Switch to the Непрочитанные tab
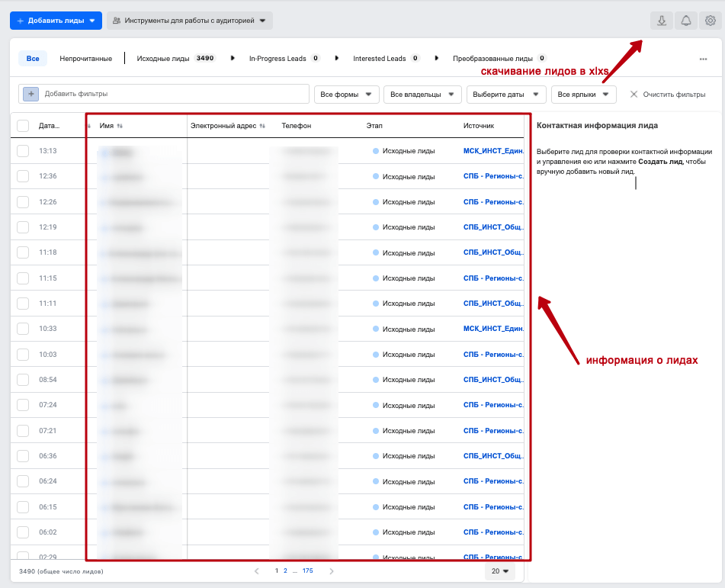This screenshot has height=588, width=725. coord(86,59)
